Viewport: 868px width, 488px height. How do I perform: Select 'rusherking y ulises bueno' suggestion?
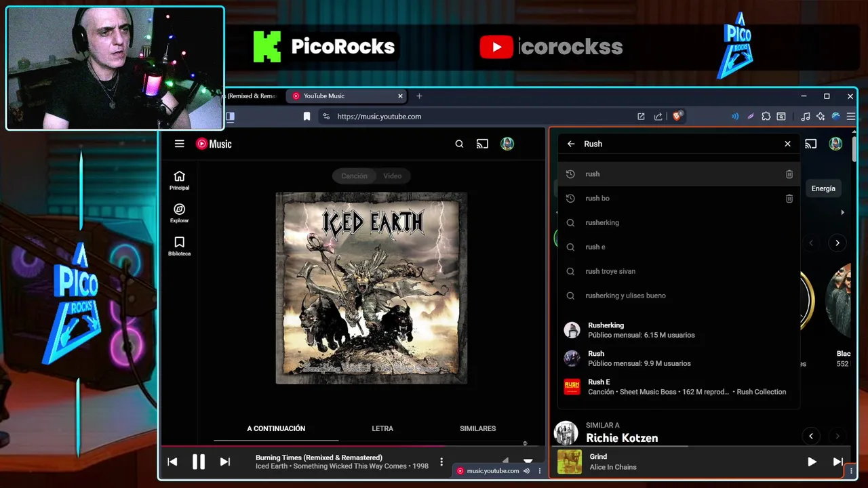[x=679, y=296]
